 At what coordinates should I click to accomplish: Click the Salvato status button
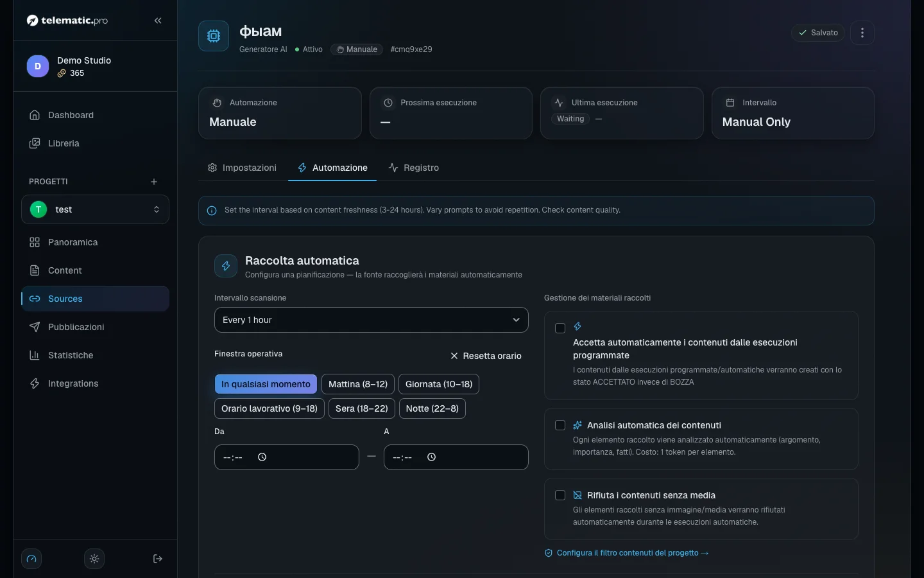click(x=818, y=33)
